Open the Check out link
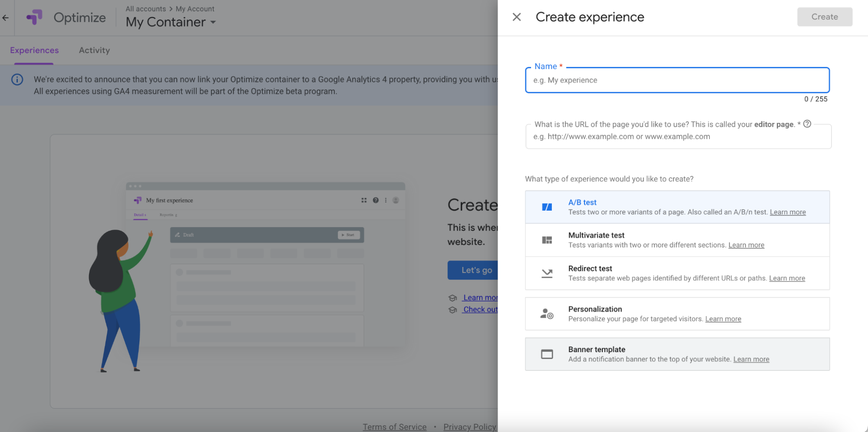This screenshot has width=868, height=432. [480, 310]
